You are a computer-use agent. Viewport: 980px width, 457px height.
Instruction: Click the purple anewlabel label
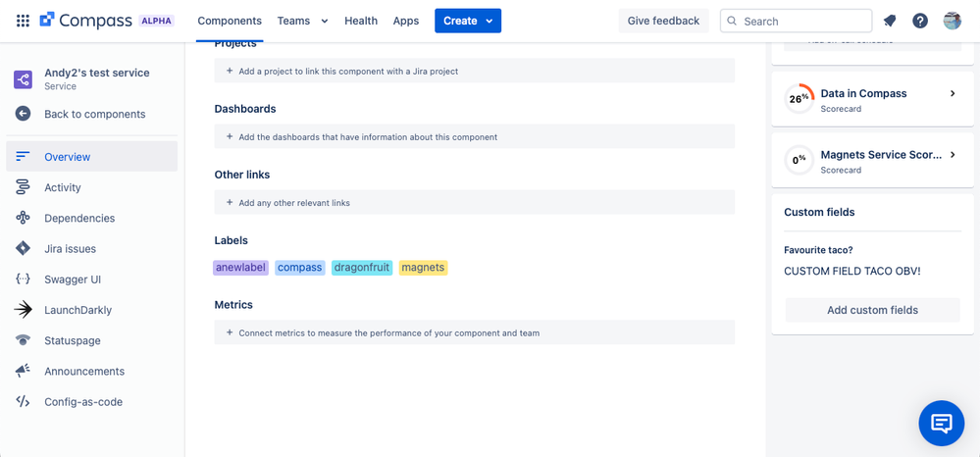point(240,268)
